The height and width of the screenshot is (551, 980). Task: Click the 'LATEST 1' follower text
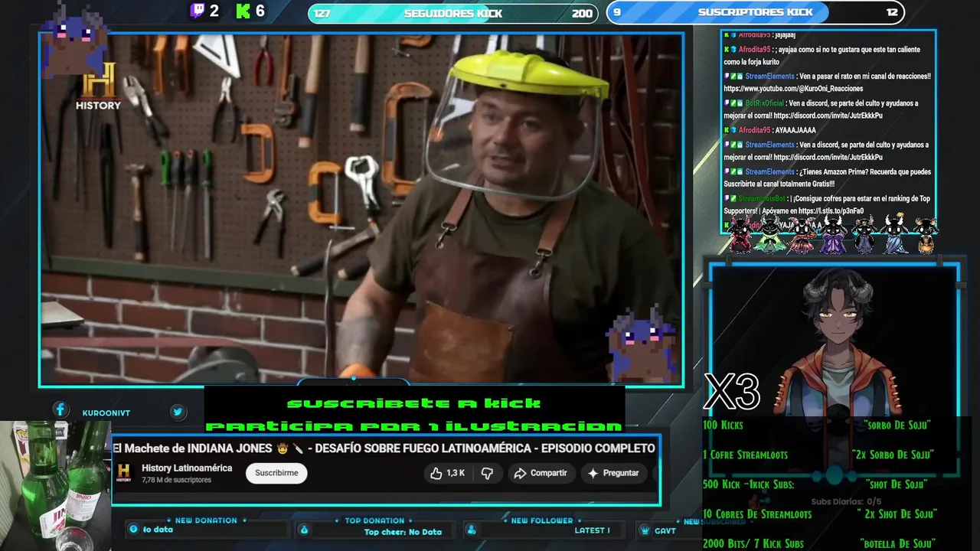592,530
